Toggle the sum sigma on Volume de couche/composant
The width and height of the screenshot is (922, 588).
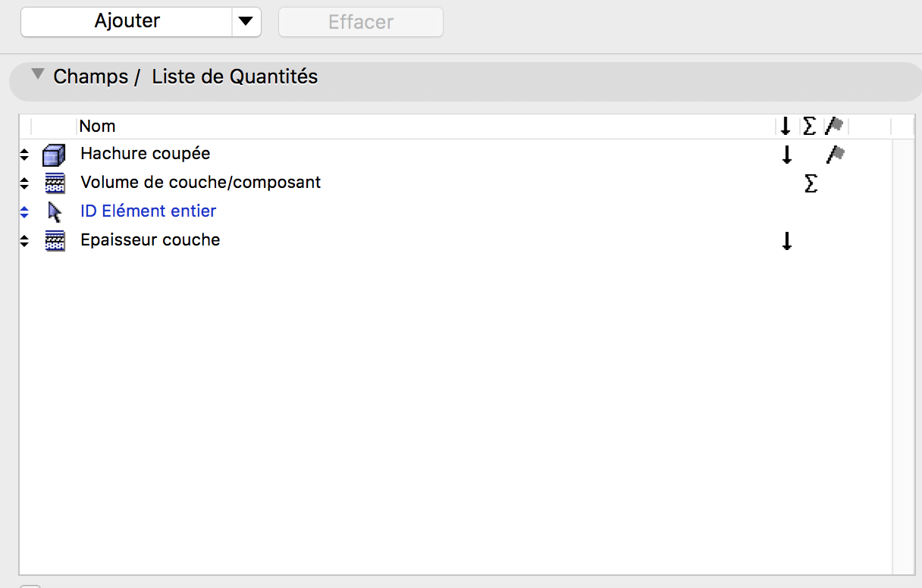pyautogui.click(x=811, y=183)
